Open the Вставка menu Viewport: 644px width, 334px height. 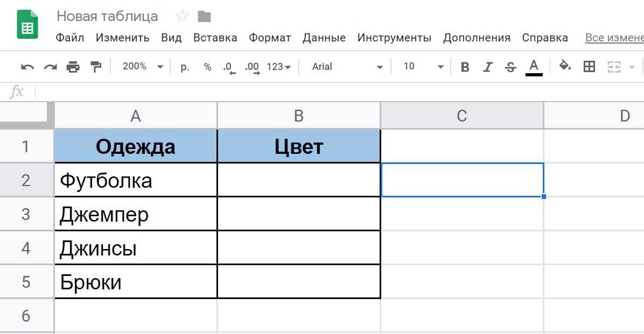[x=215, y=38]
